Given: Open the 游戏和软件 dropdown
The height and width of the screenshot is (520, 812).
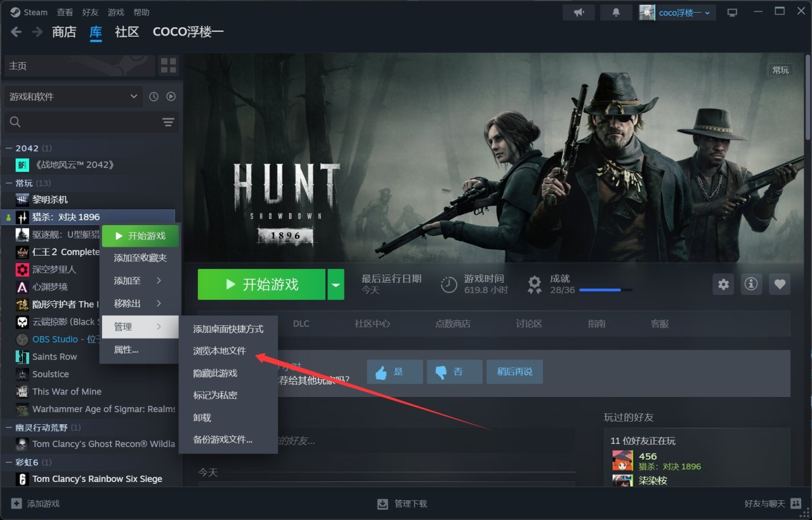Looking at the screenshot, I should 74,96.
